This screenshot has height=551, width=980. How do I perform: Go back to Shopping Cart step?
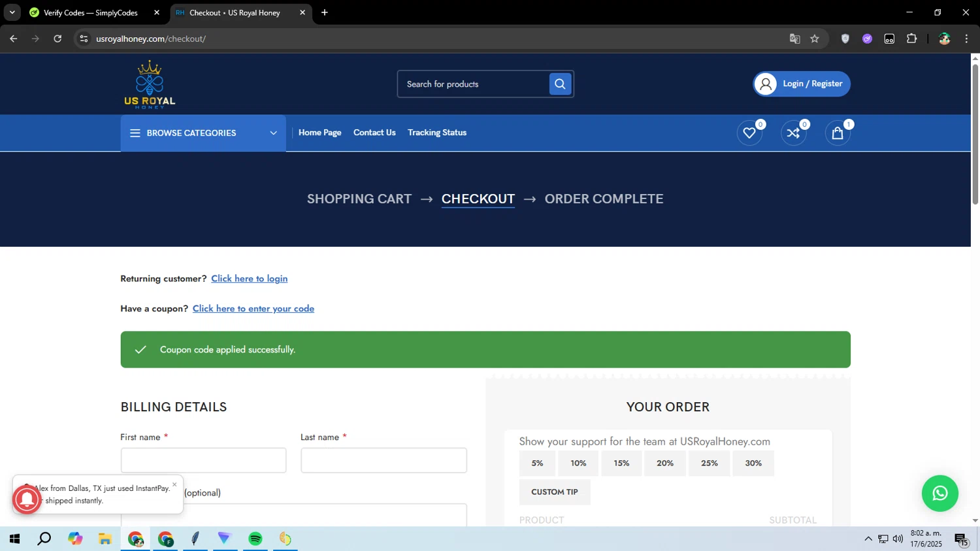(x=359, y=199)
